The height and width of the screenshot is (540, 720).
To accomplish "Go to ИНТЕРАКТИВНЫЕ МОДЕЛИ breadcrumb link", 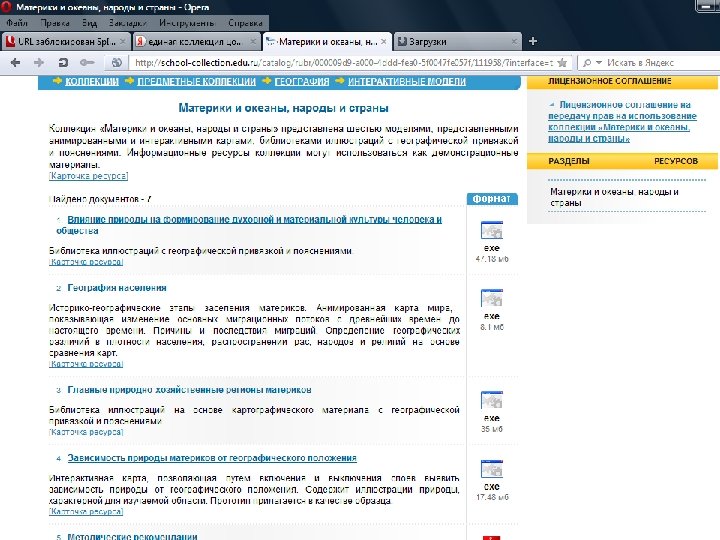I will 407,82.
